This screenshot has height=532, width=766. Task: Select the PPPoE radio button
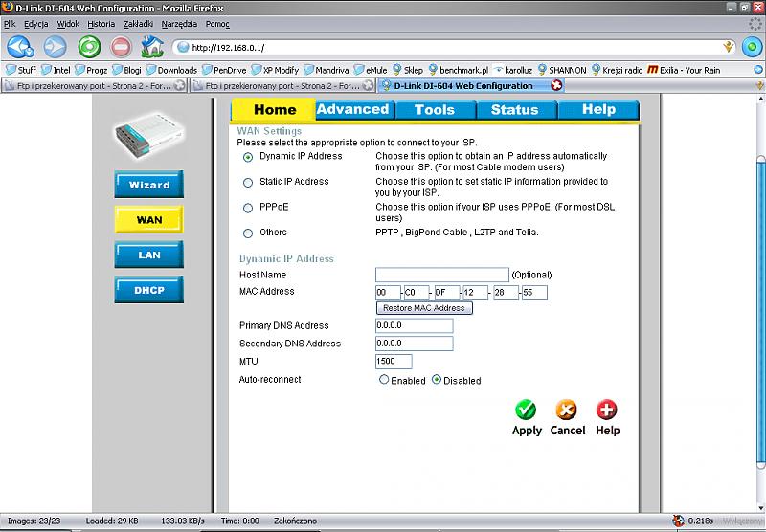point(248,208)
